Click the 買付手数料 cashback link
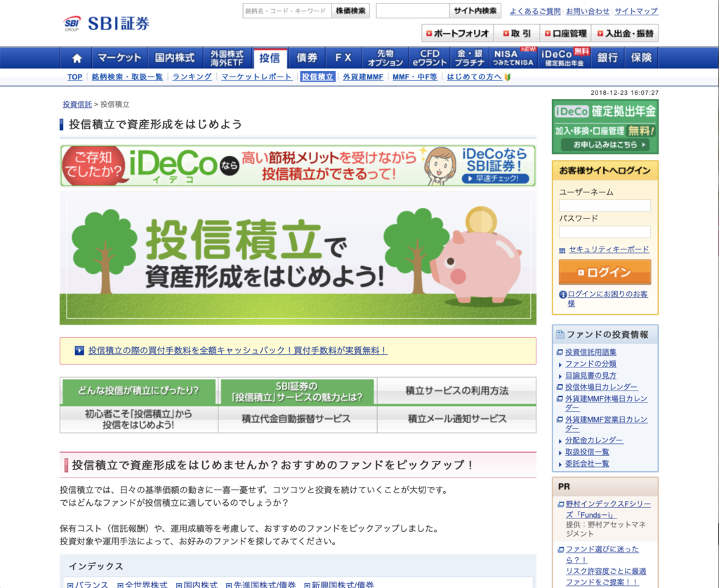This screenshot has width=719, height=588. point(237,351)
